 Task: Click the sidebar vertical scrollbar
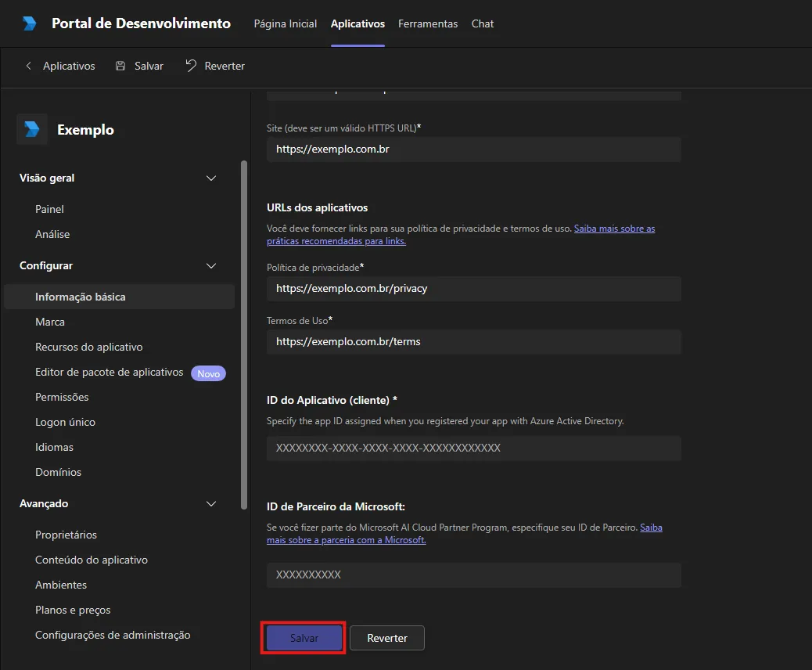pyautogui.click(x=244, y=335)
